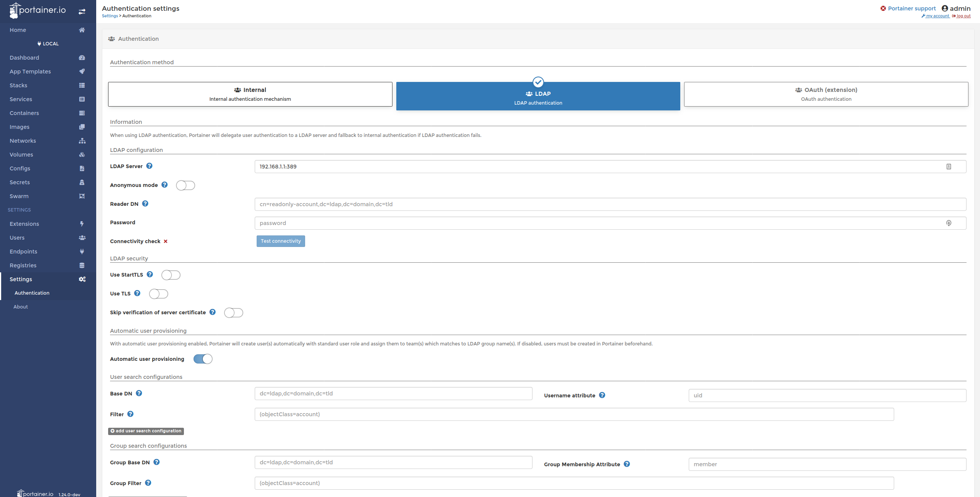
Task: Open the my account link
Action: point(935,16)
